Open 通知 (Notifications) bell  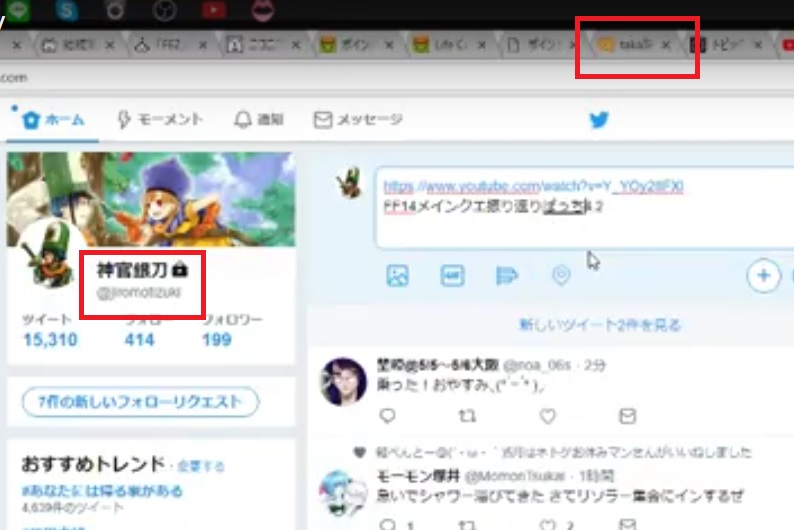pos(258,119)
